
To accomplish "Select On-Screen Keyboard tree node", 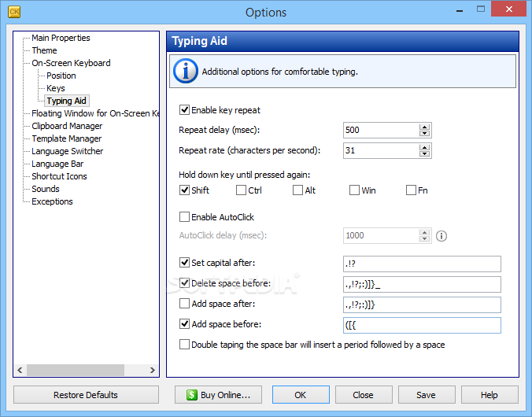I will pyautogui.click(x=71, y=63).
